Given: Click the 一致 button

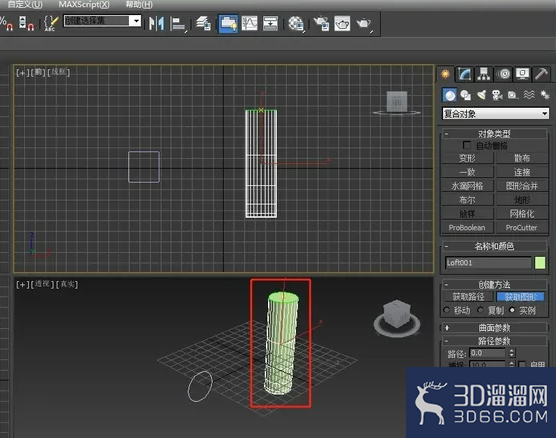Looking at the screenshot, I should coord(467,172).
